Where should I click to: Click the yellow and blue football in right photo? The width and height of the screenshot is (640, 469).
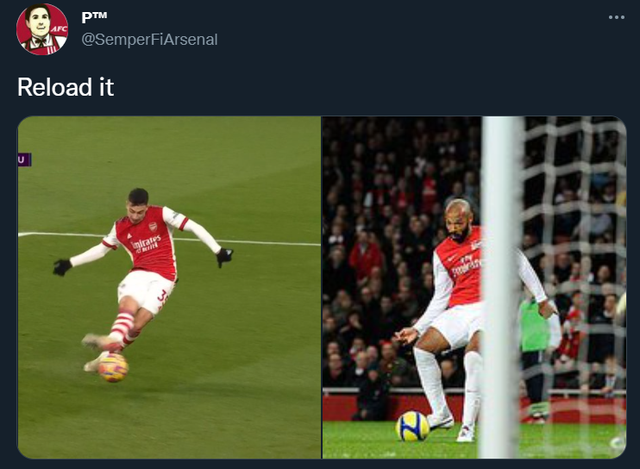412,426
